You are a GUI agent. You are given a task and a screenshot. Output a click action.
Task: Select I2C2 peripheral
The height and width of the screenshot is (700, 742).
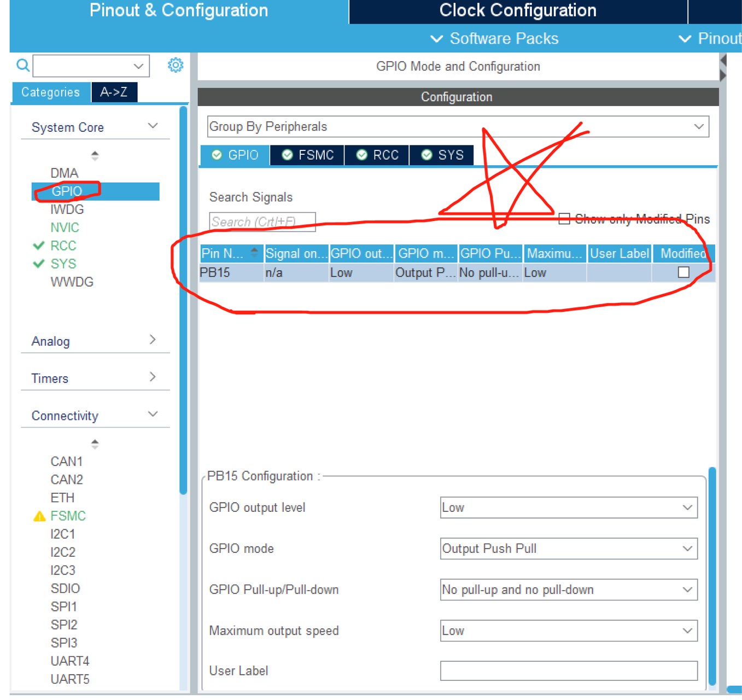coord(63,552)
